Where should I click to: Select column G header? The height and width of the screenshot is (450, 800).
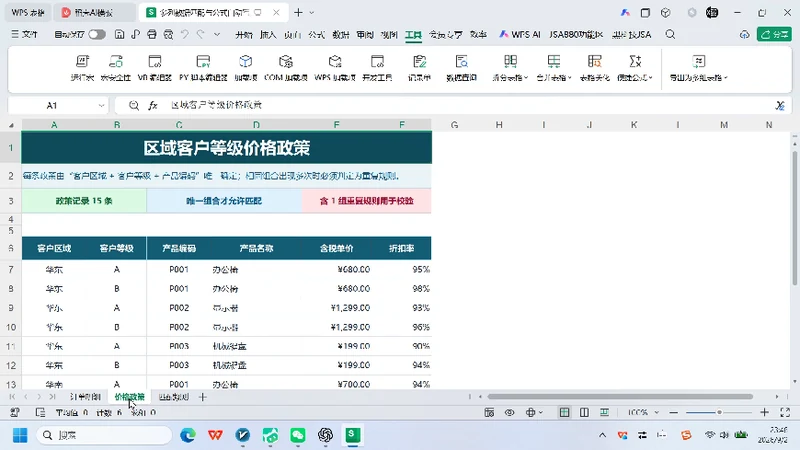pos(454,125)
